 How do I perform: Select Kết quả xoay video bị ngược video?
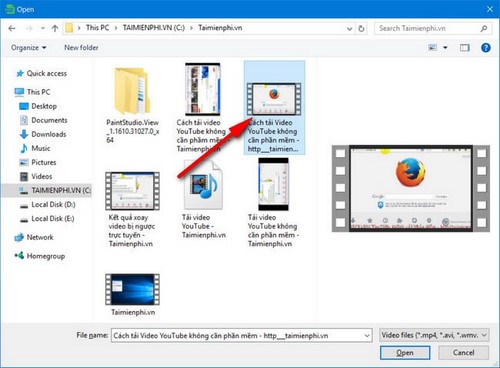(132, 209)
